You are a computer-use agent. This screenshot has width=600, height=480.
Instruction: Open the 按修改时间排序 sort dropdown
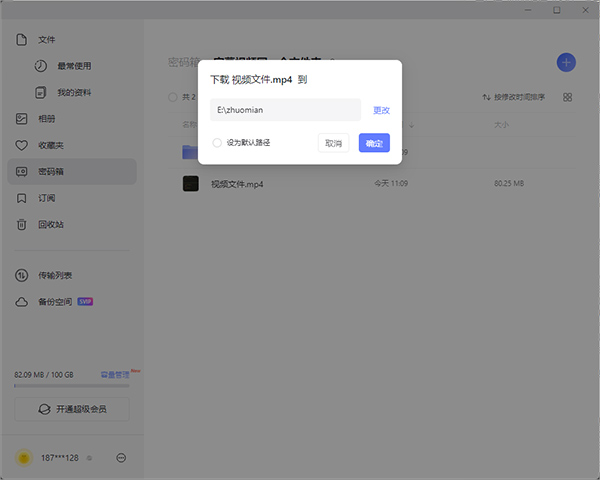(x=514, y=97)
